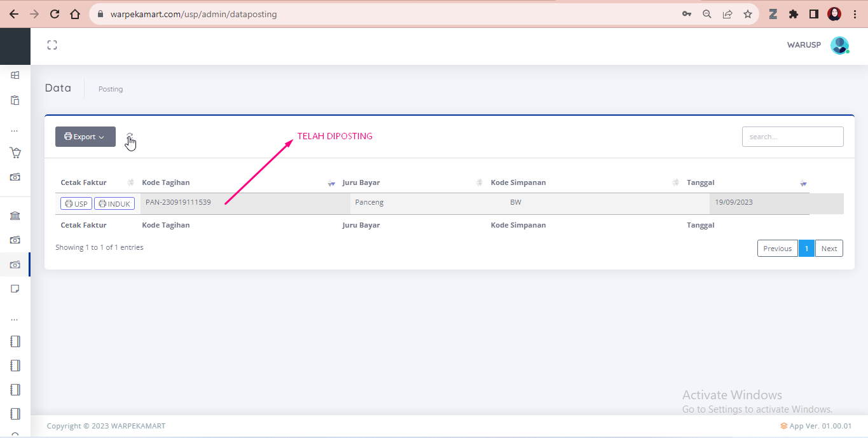Select the highlighted active cash icon in the sidebar
The height and width of the screenshot is (438, 868).
[x=15, y=264]
